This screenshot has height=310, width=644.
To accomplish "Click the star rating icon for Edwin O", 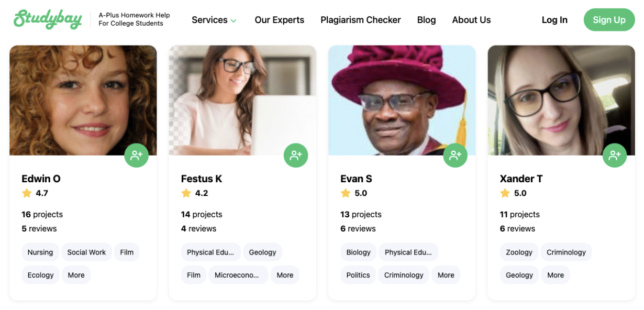I will 27,193.
